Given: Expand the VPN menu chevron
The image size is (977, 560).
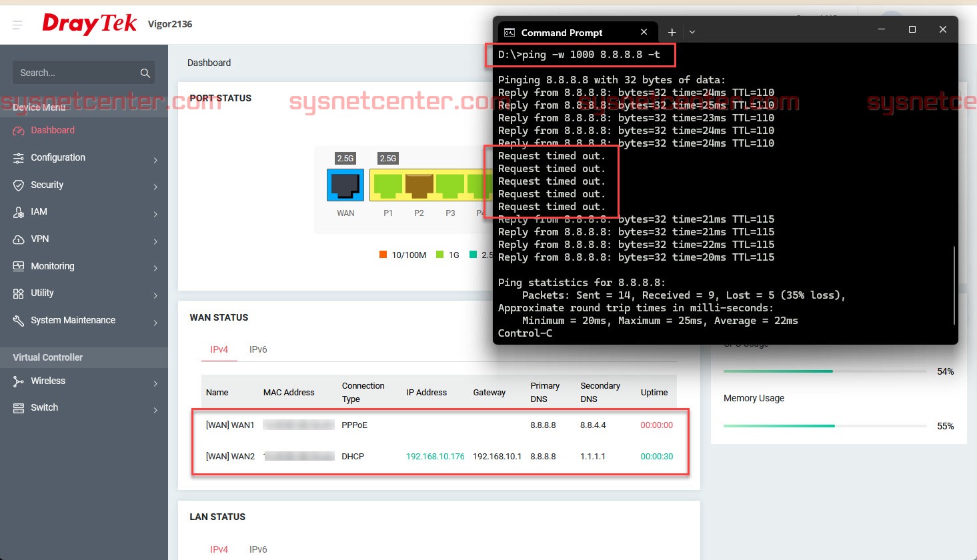Looking at the screenshot, I should click(x=155, y=241).
